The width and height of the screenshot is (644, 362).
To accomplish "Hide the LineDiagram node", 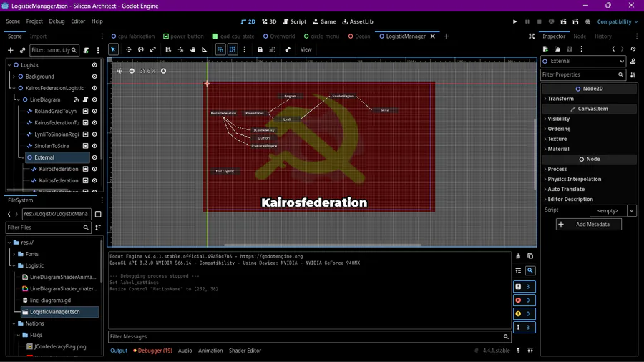I will 94,99.
